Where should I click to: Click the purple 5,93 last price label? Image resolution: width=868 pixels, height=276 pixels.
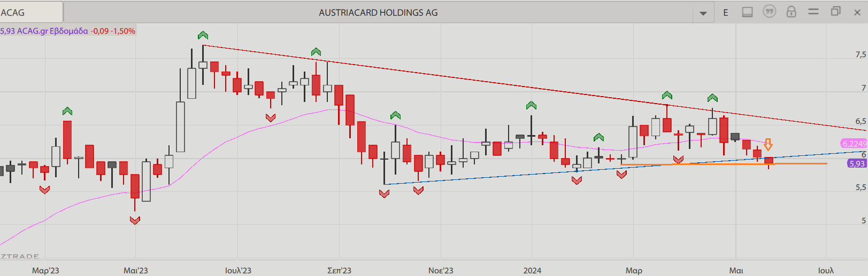click(857, 164)
